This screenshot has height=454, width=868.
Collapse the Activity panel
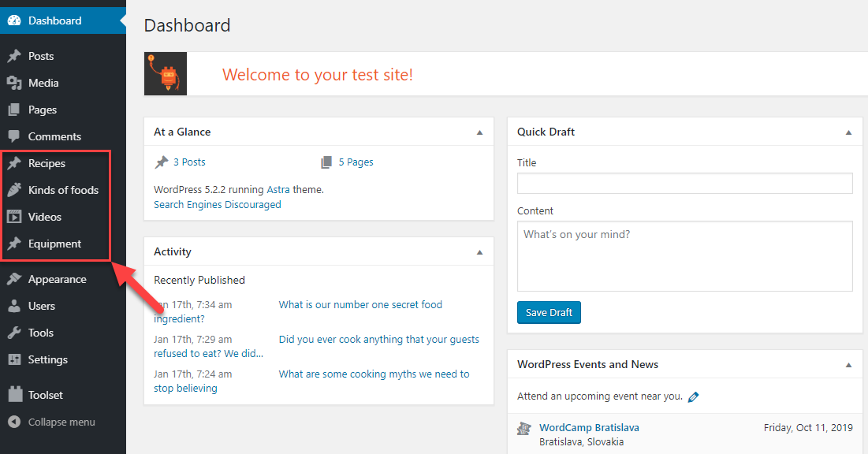479,251
